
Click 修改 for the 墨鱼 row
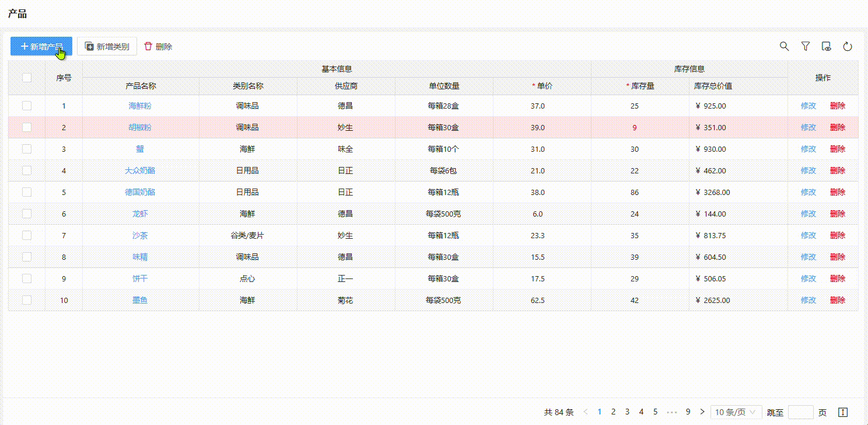tap(808, 300)
